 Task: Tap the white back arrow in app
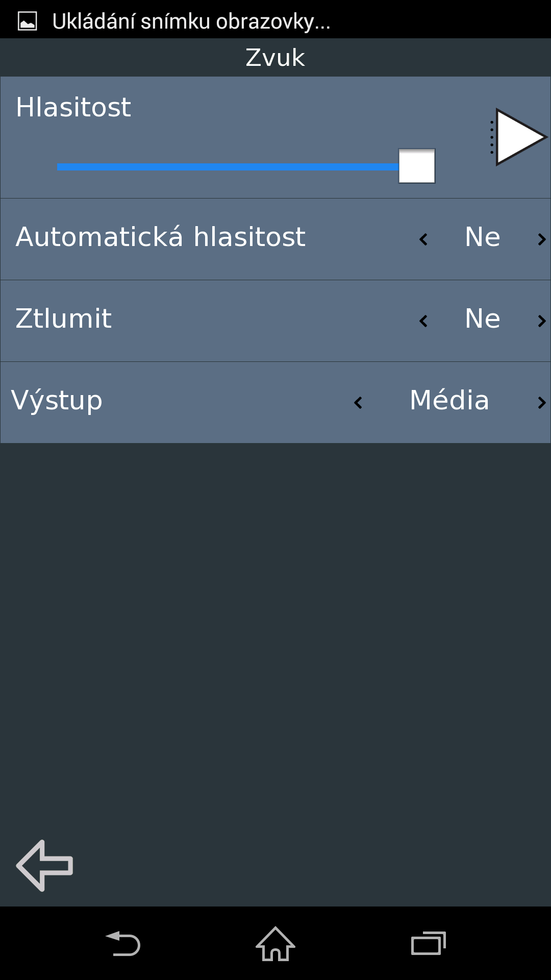coord(45,866)
